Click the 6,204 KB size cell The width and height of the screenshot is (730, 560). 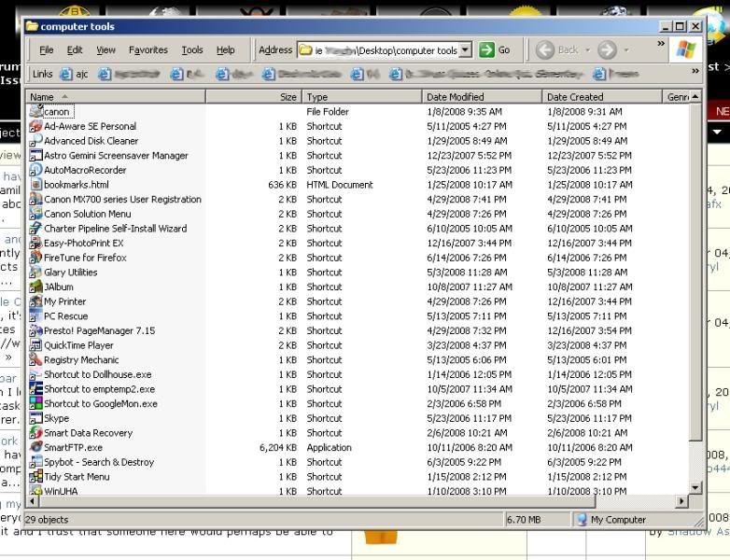(x=278, y=447)
